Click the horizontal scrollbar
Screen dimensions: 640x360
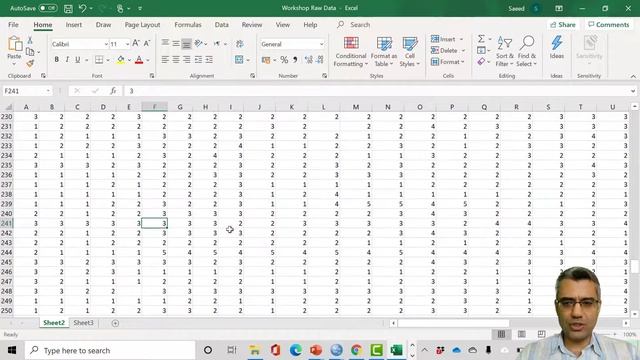click(453, 323)
